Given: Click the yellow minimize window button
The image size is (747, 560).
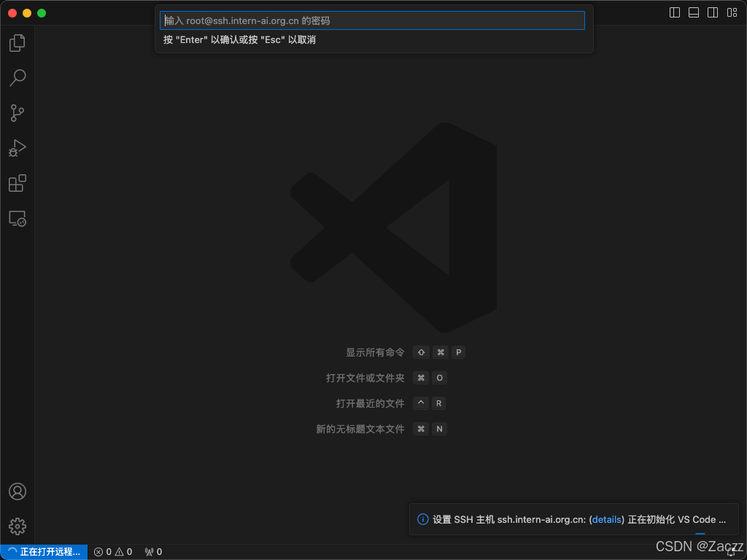Looking at the screenshot, I should [27, 13].
